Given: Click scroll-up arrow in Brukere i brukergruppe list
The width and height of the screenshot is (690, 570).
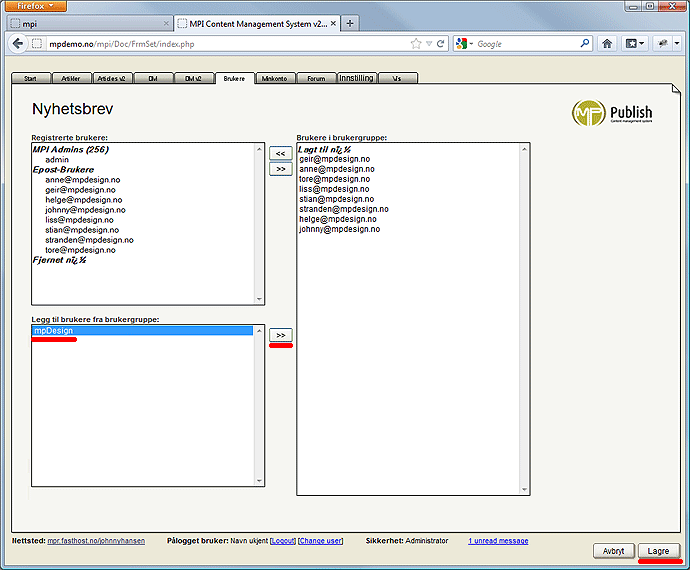Looking at the screenshot, I should click(x=524, y=149).
